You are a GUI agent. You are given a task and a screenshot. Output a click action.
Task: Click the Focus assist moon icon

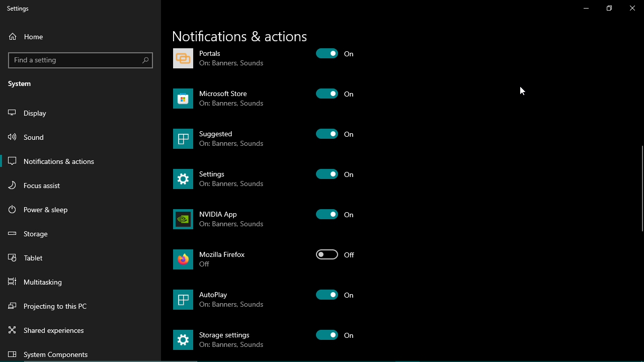[13, 186]
